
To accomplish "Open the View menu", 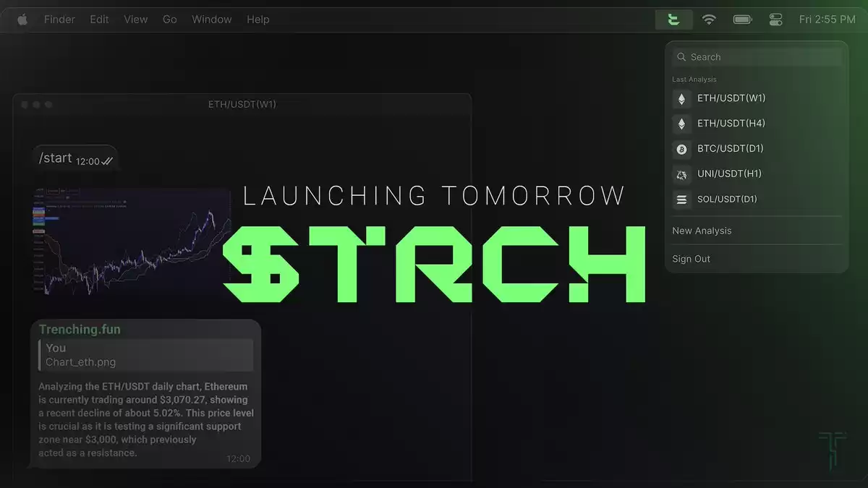I will click(135, 20).
